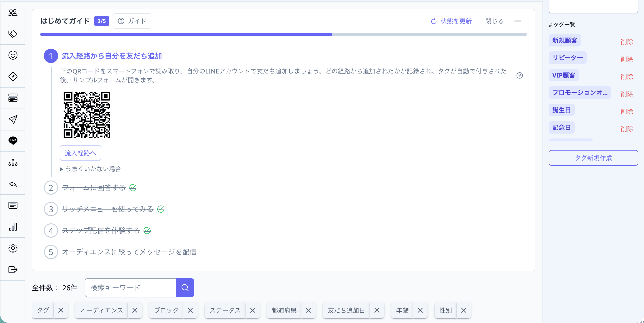Focus the 検索キーワード search field

click(131, 287)
